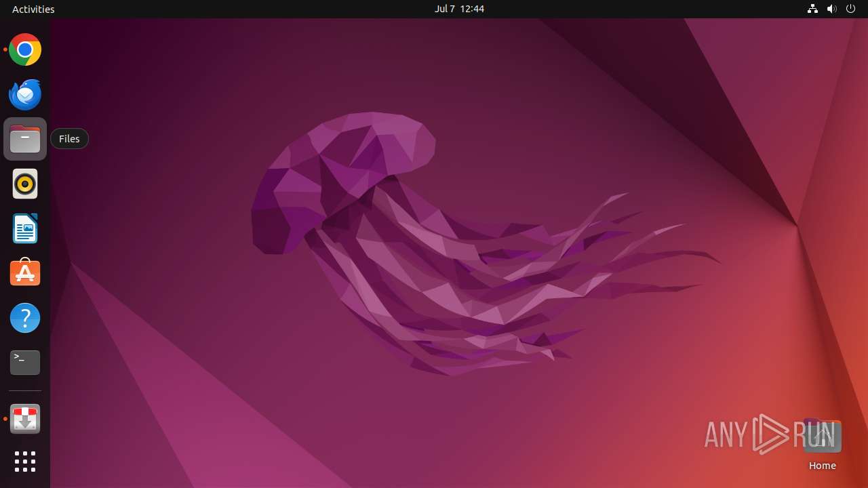Click the volume speaker icon
Screen dimensions: 868x488
(x=832, y=9)
